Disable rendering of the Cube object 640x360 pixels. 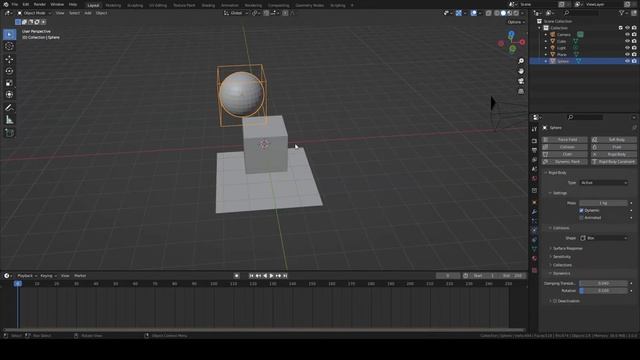(634, 41)
